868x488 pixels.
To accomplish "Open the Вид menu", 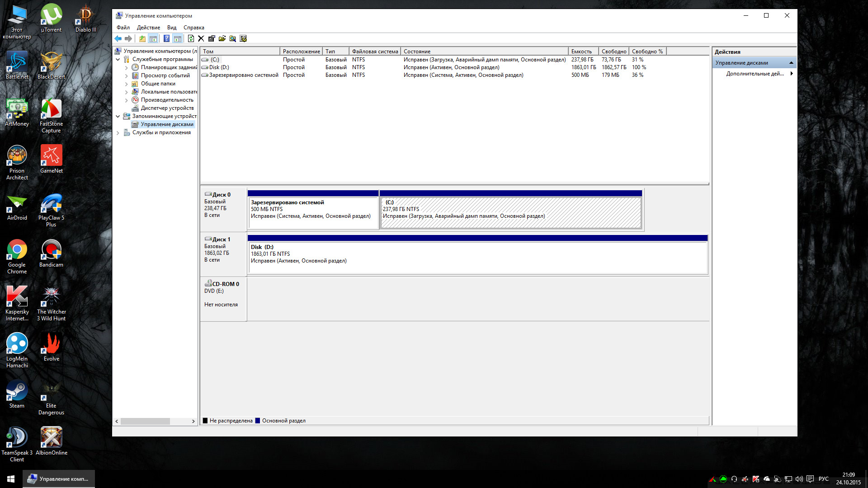I will coord(171,28).
